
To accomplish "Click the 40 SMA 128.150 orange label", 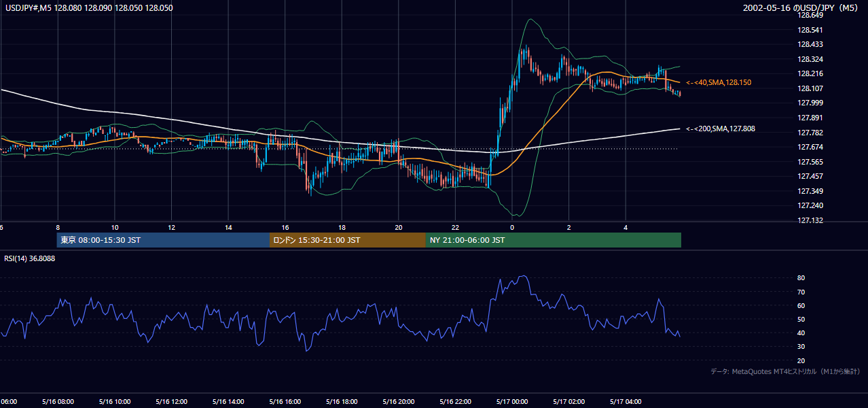I will [x=719, y=82].
